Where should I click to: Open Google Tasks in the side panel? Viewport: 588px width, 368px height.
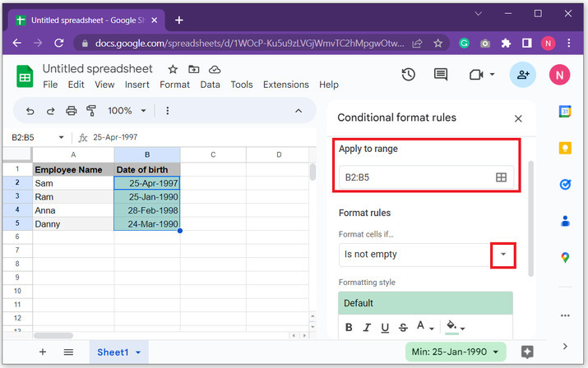click(x=565, y=184)
